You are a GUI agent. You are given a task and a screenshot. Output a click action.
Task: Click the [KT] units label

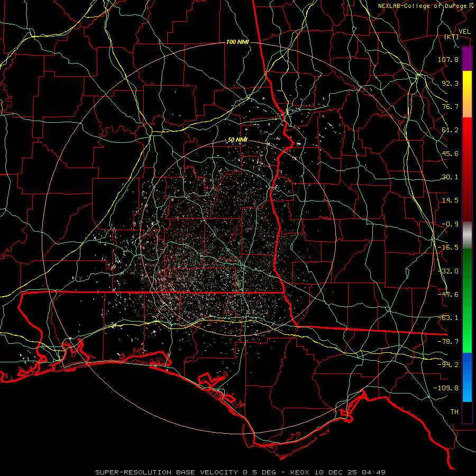click(452, 36)
